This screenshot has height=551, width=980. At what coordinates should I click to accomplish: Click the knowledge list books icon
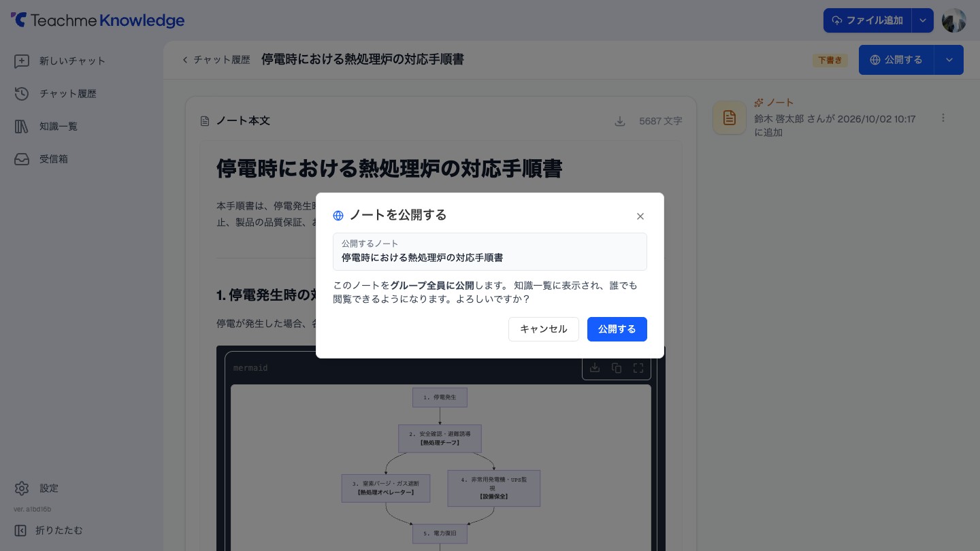click(x=22, y=127)
